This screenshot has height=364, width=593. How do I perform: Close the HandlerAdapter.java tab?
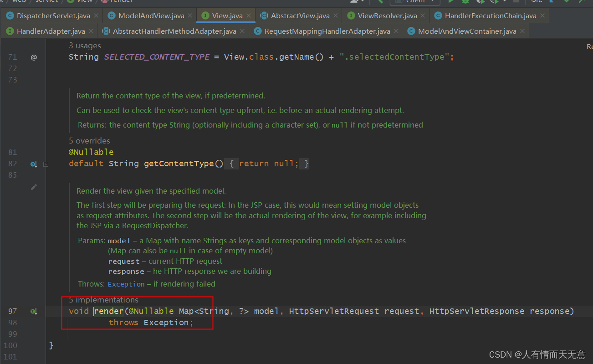(91, 31)
